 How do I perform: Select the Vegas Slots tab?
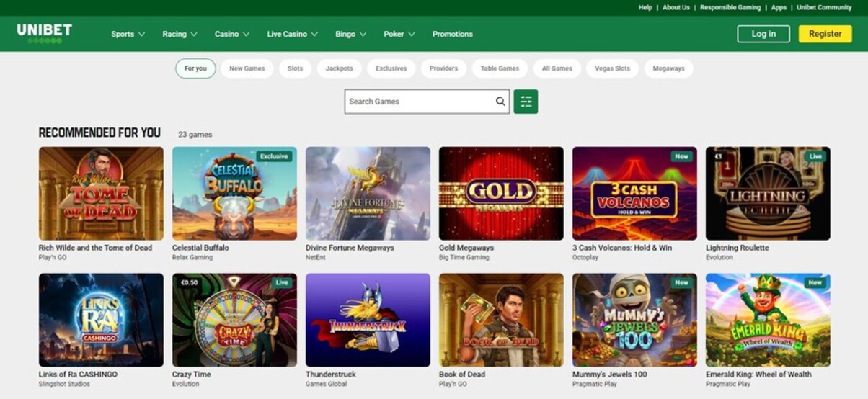[612, 68]
